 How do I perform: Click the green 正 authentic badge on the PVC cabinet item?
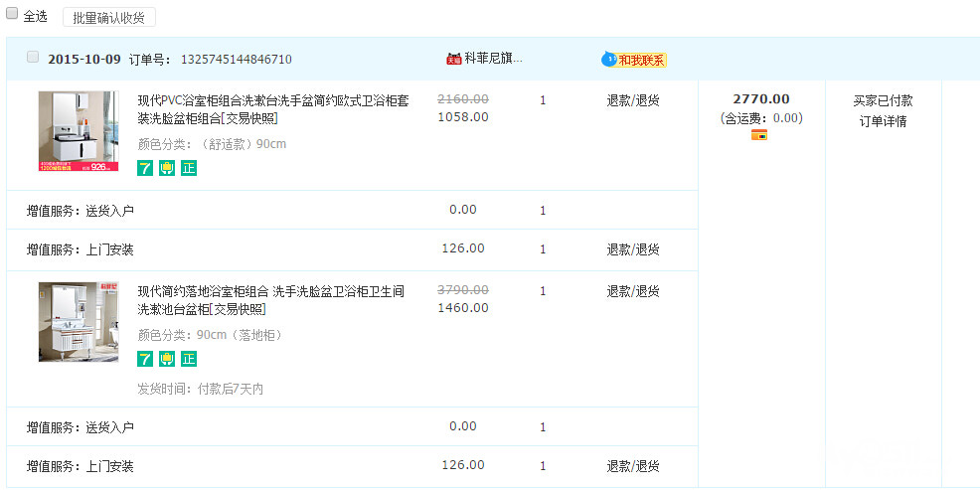tap(189, 167)
